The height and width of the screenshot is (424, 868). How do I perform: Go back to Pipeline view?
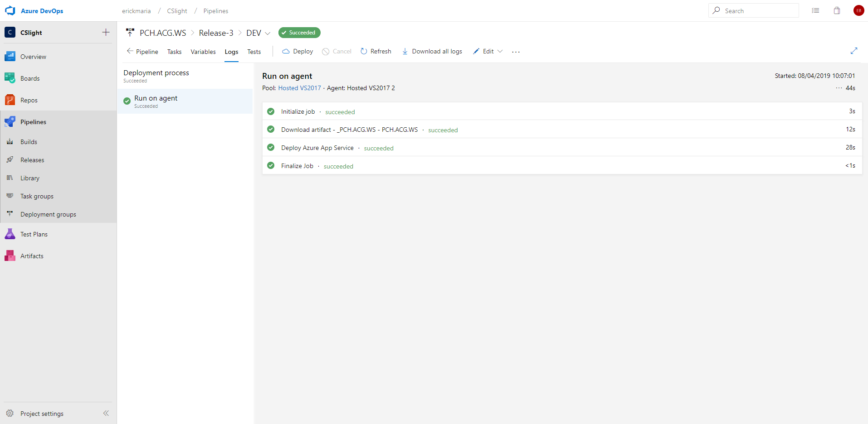(142, 52)
